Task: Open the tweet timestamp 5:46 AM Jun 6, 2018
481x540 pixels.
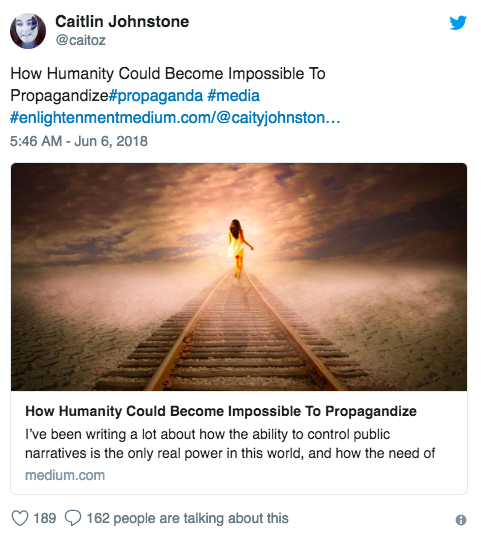Action: pos(79,141)
